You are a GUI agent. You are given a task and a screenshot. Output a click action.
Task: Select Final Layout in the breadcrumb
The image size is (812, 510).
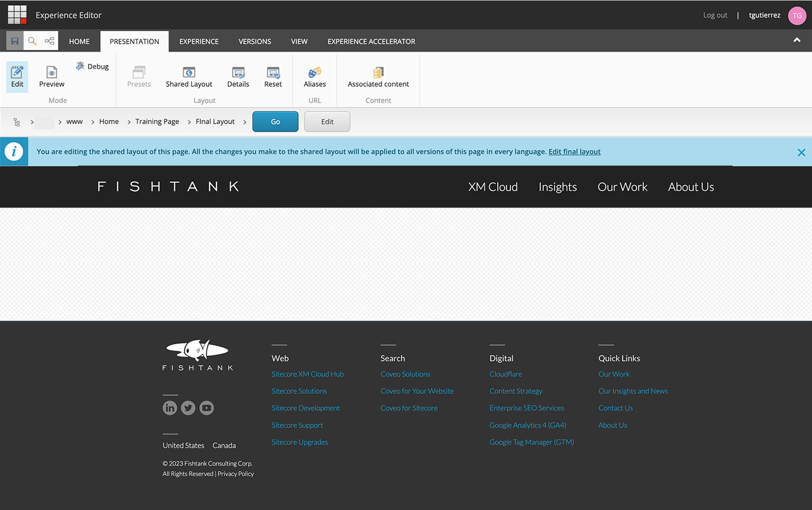coord(215,122)
